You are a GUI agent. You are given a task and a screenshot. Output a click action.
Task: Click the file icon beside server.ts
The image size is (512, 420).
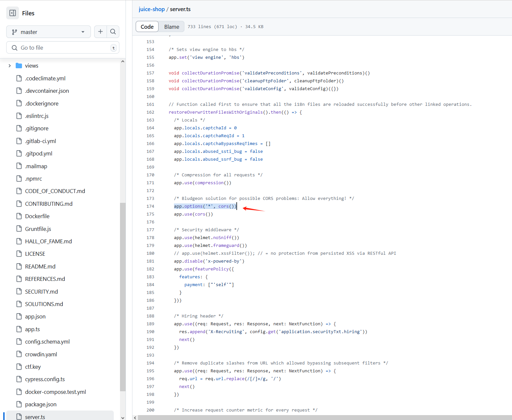[x=19, y=417]
